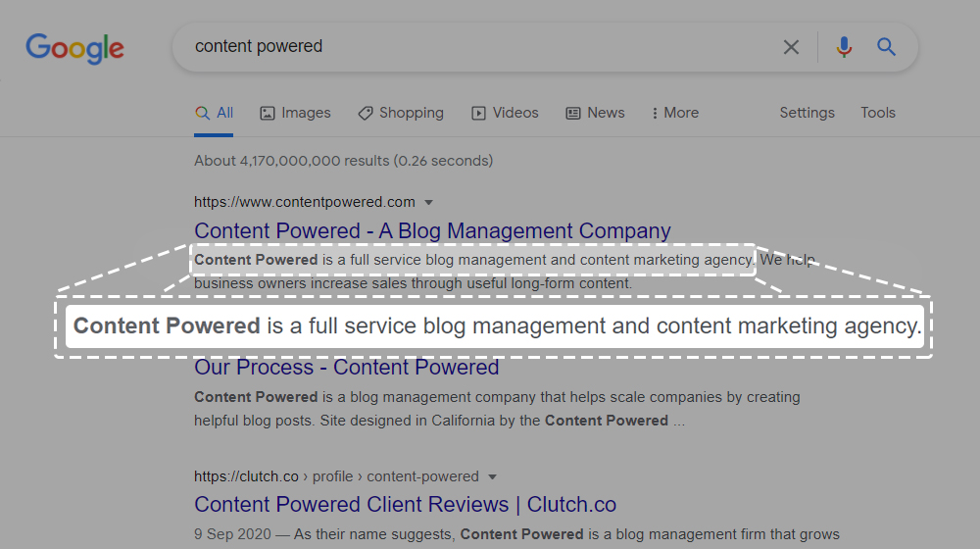Switch to the Images tab
Screen dimensions: 980x549
pos(295,113)
